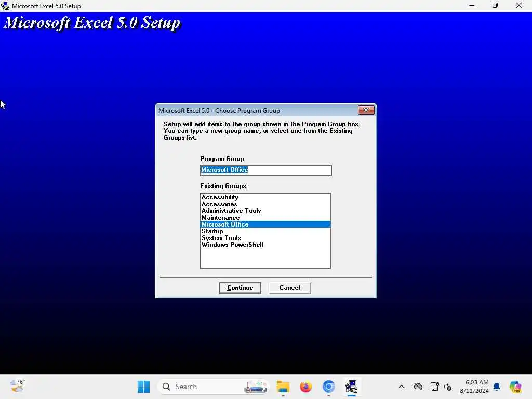Select System Tools group

click(265, 238)
